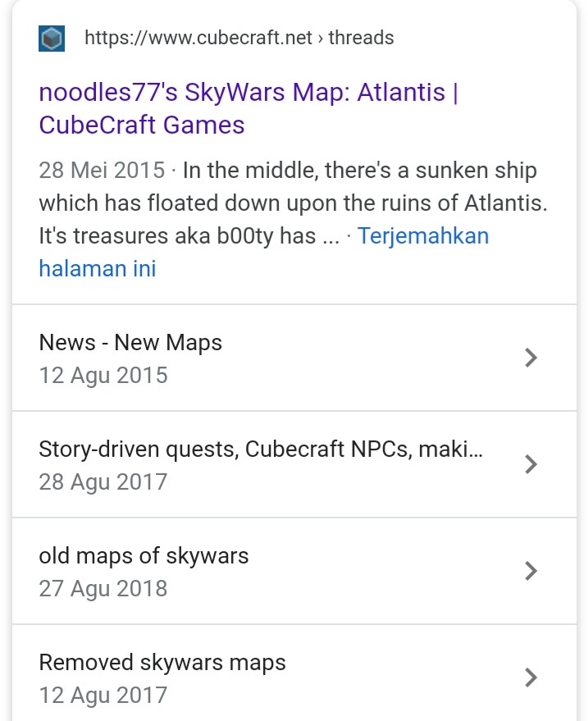Expand the old maps of skywars chevron
Viewport: 588px width, 721px height.
click(531, 571)
